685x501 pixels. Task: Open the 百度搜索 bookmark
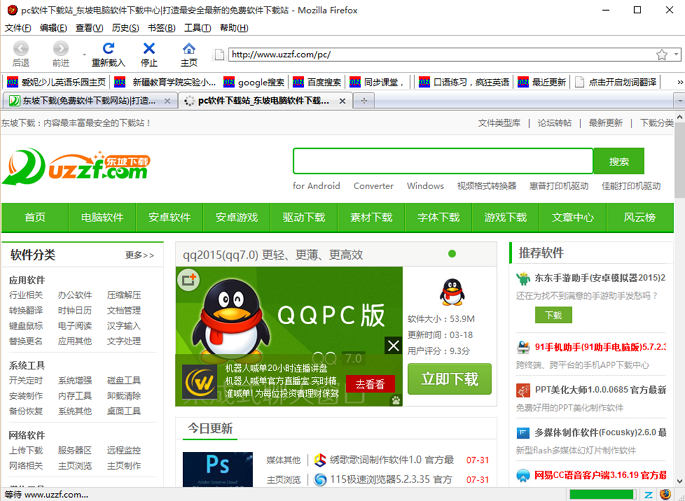click(317, 82)
